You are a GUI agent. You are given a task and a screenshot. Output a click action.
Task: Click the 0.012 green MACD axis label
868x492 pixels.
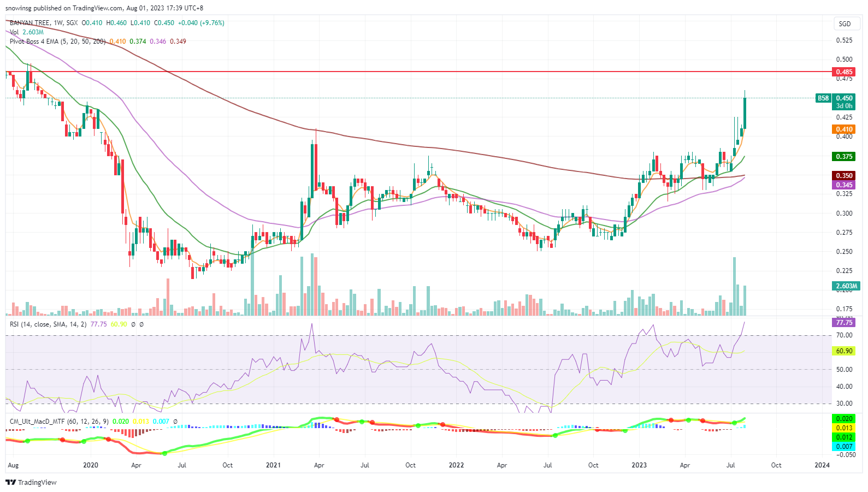pos(844,437)
